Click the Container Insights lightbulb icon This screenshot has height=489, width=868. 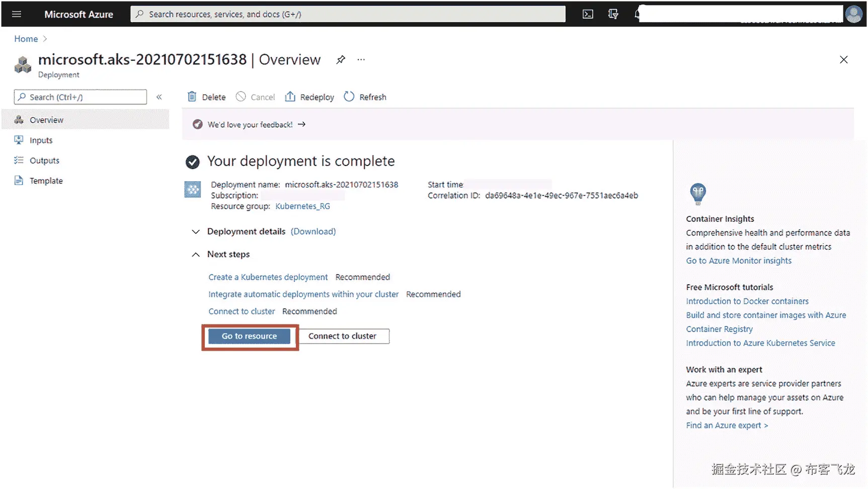click(698, 194)
